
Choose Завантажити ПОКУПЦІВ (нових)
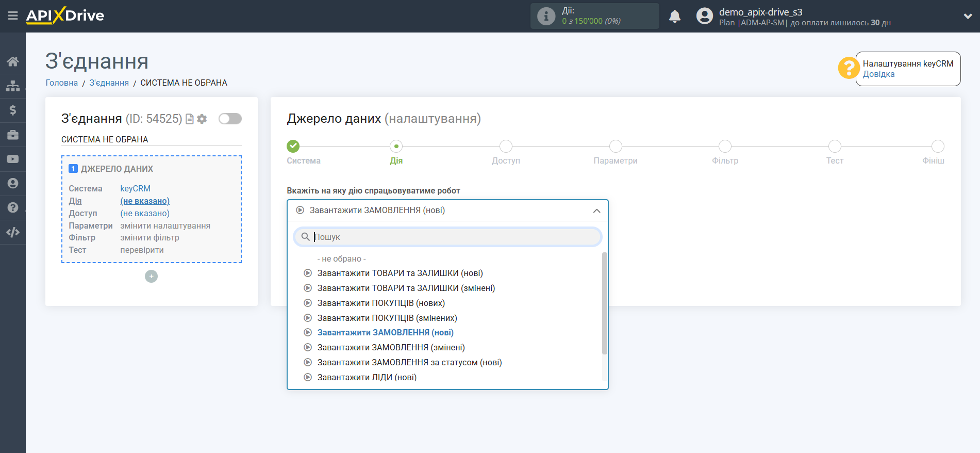381,303
